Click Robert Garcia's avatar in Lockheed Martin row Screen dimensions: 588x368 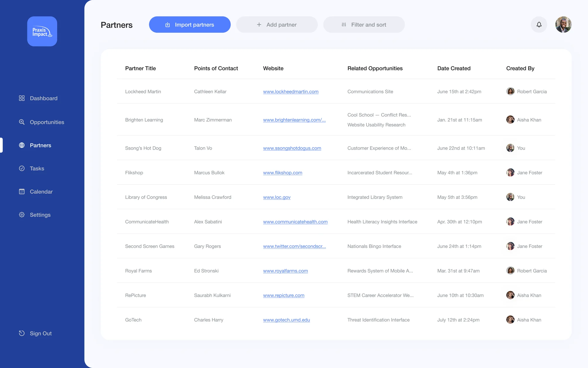pyautogui.click(x=510, y=91)
